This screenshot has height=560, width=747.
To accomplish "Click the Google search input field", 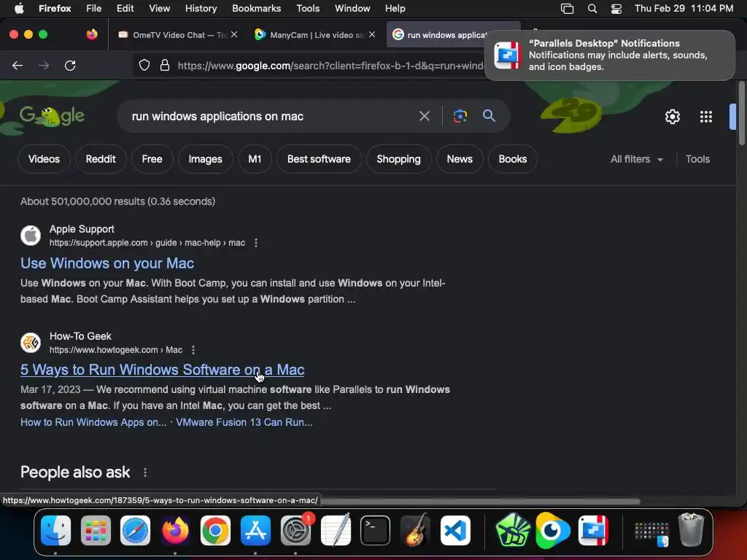I will point(271,116).
